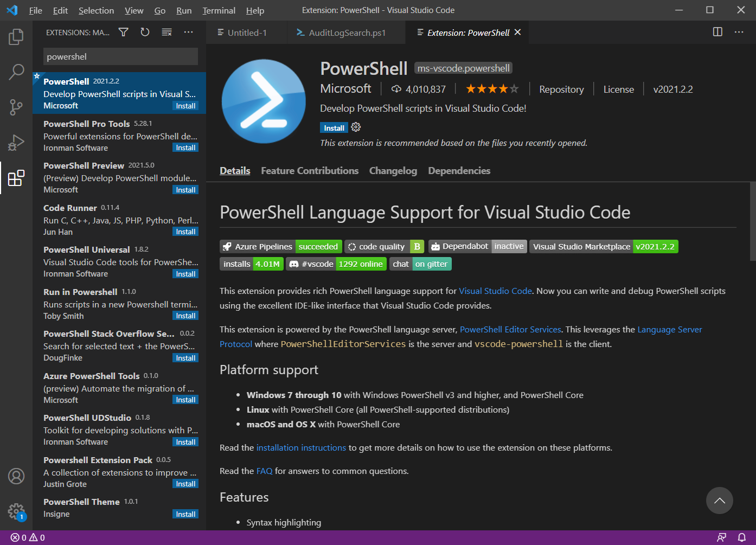This screenshot has width=756, height=545.
Task: Open the Repository link
Action: (561, 89)
